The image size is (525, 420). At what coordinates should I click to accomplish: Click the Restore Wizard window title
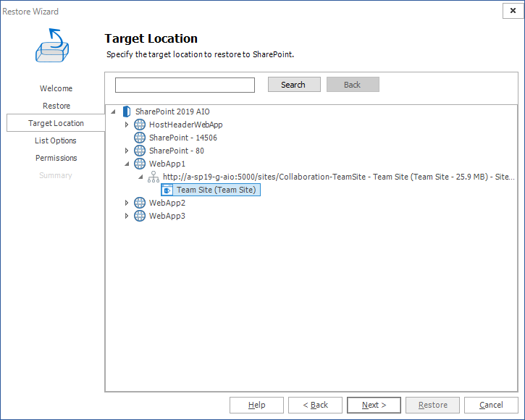coord(30,12)
